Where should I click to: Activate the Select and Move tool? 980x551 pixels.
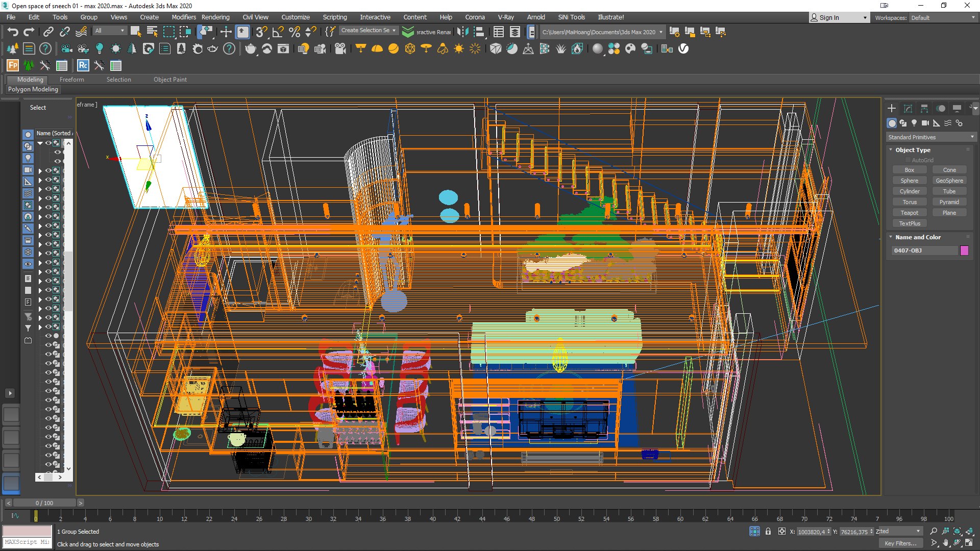(226, 32)
